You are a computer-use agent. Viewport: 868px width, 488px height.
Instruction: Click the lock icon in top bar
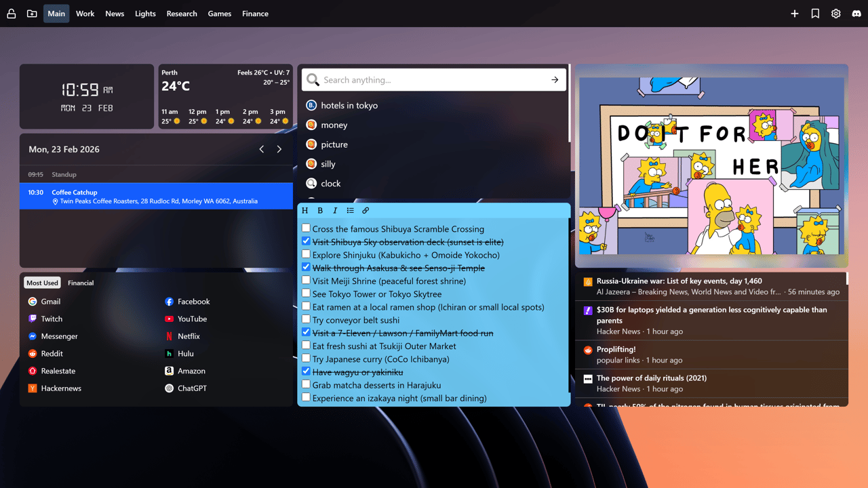[x=11, y=14]
